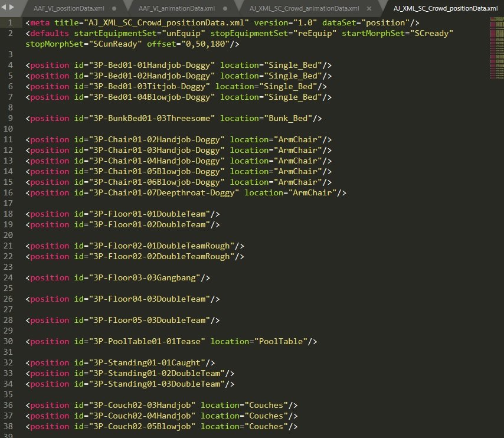This screenshot has height=438, width=504.
Task: Click line number 30 in the gutter
Action: pyautogui.click(x=11, y=341)
